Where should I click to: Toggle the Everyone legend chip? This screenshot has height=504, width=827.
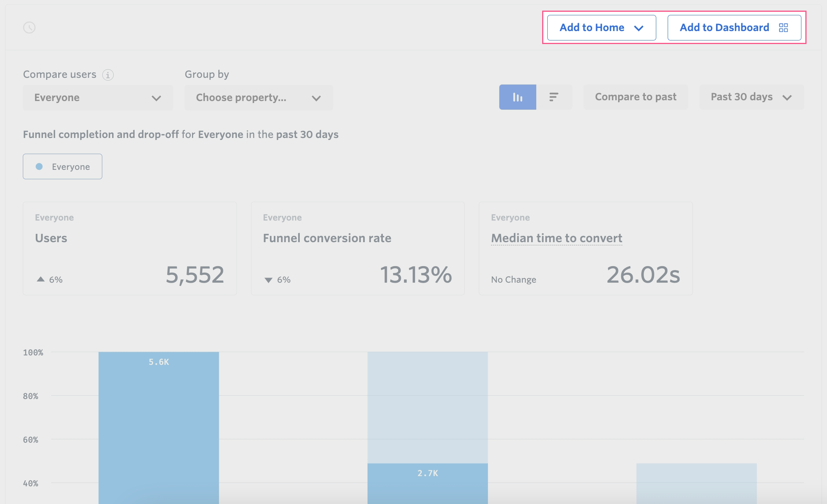[63, 167]
